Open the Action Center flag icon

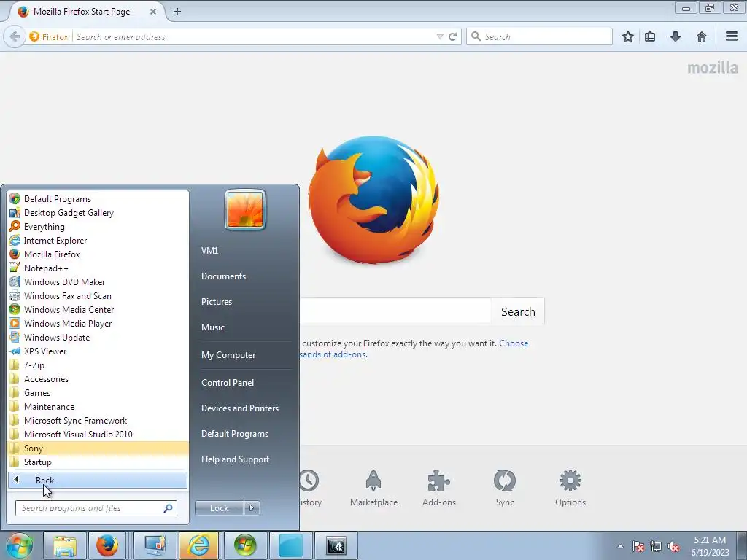pos(638,547)
